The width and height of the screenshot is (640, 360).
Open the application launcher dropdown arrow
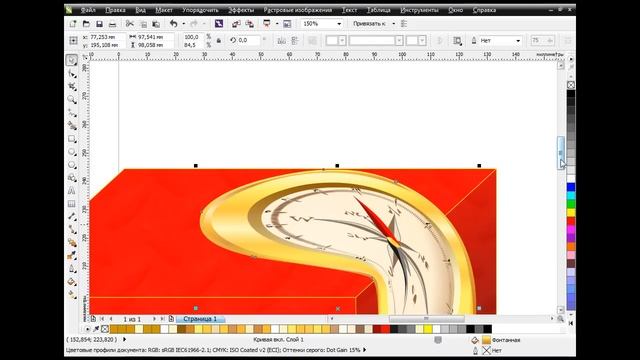click(x=277, y=24)
